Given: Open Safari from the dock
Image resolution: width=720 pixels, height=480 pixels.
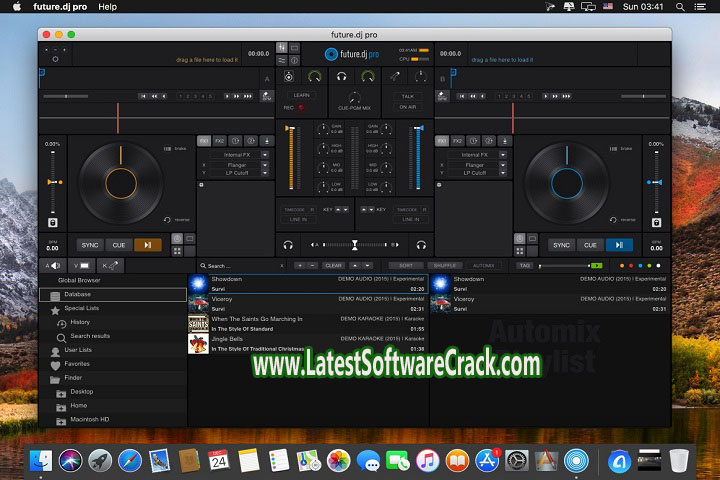Looking at the screenshot, I should (129, 461).
